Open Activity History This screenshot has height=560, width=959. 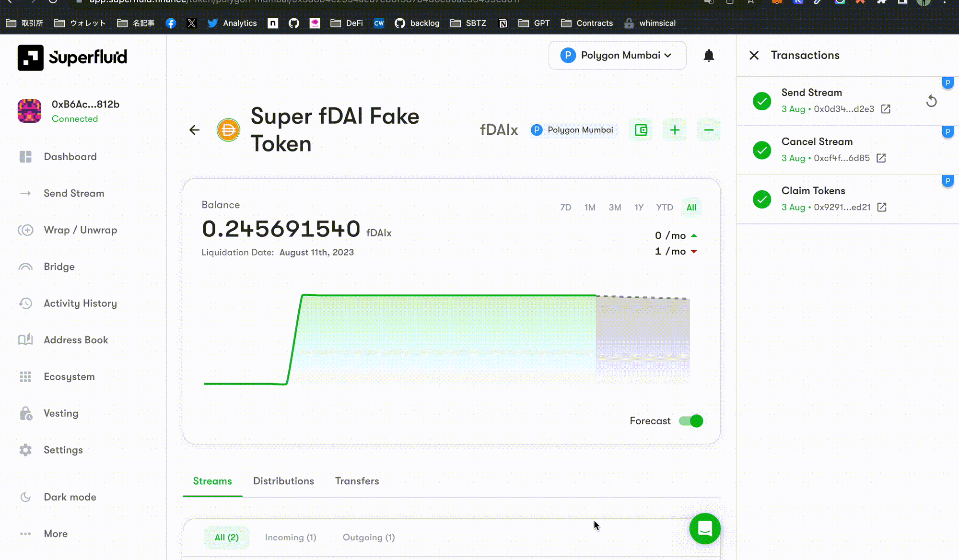[80, 303]
